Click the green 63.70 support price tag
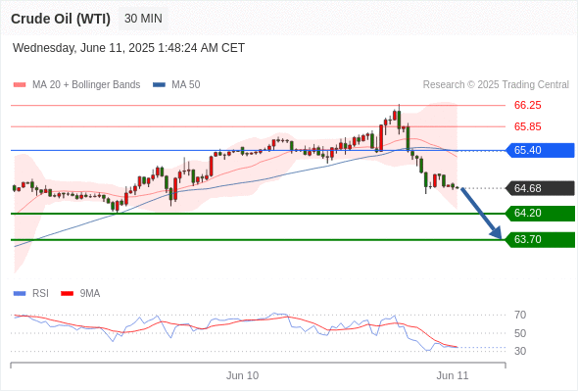Viewport: 578px width, 392px height. coord(540,240)
